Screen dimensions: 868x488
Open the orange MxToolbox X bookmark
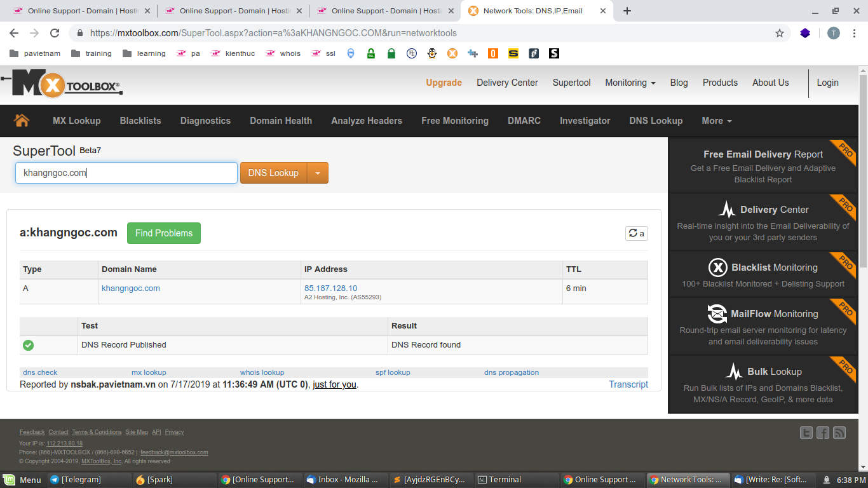pos(452,53)
